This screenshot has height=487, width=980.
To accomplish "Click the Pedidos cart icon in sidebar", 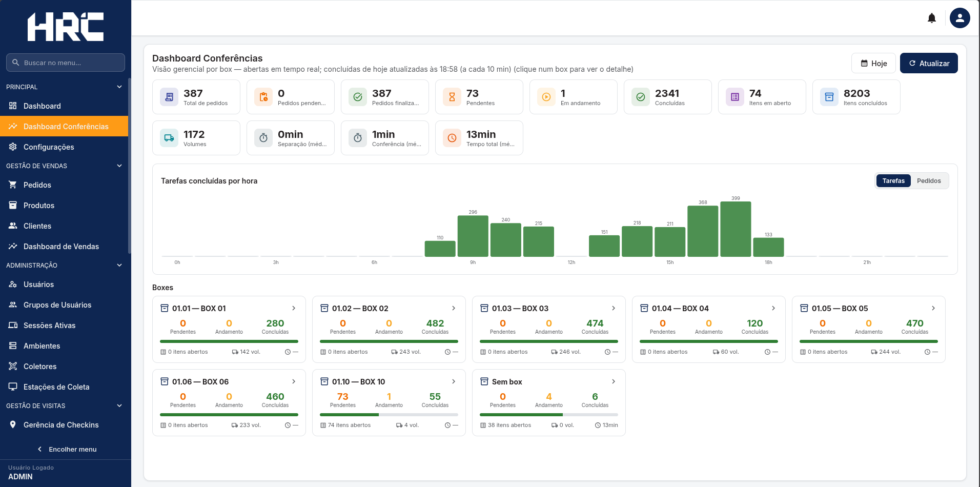I will coord(13,185).
